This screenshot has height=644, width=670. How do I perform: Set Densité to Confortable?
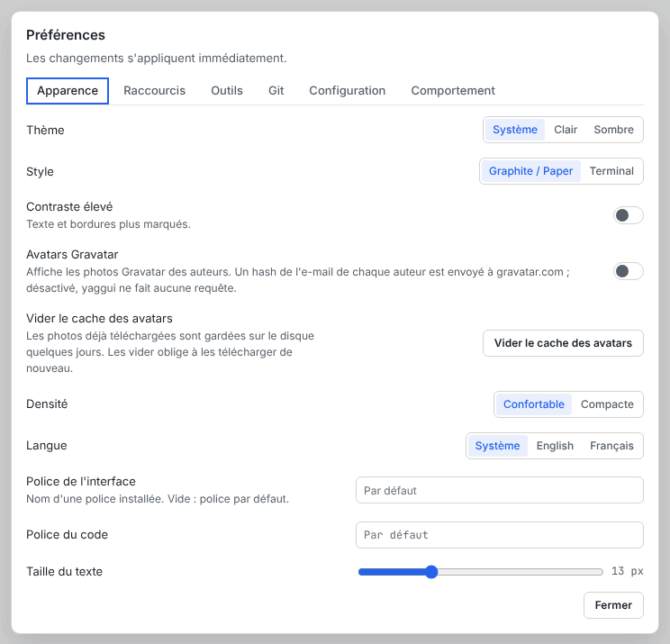tap(533, 404)
